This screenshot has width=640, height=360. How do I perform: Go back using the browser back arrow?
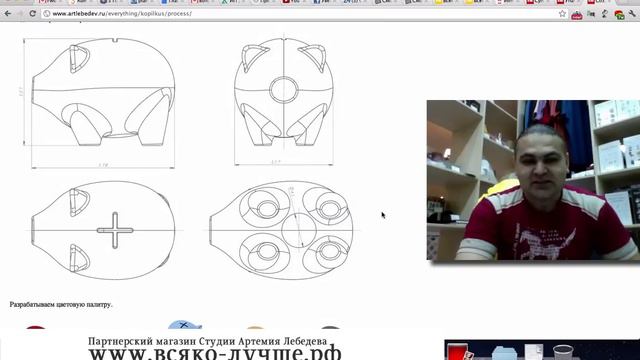[7, 13]
